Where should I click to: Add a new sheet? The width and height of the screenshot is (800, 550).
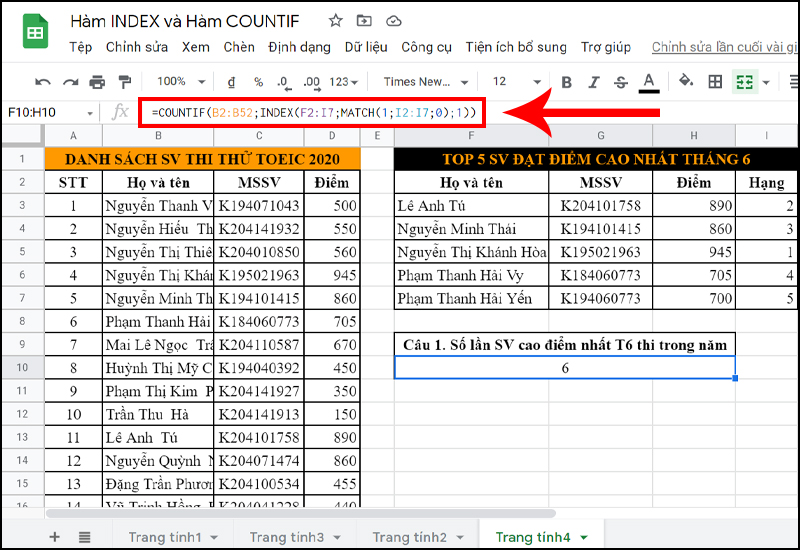pos(54,537)
